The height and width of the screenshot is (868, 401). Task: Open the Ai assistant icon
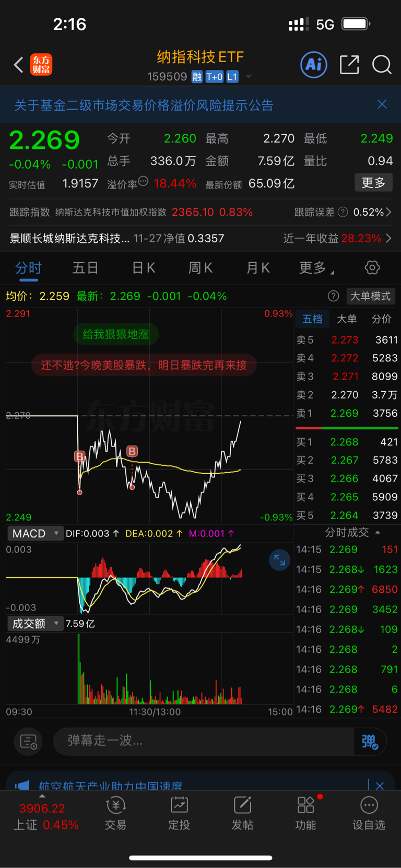click(x=314, y=65)
